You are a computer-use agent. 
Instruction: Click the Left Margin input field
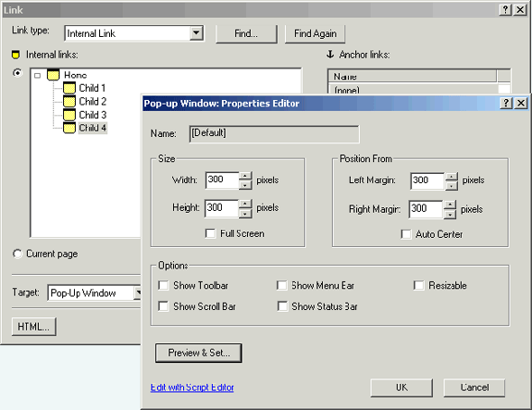pyautogui.click(x=427, y=181)
